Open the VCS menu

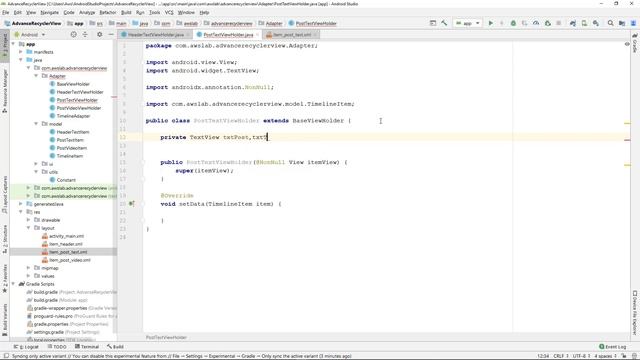point(169,12)
